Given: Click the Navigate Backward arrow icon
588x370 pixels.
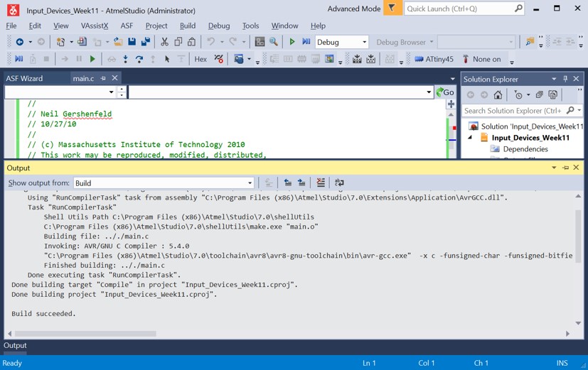Looking at the screenshot, I should 19,42.
